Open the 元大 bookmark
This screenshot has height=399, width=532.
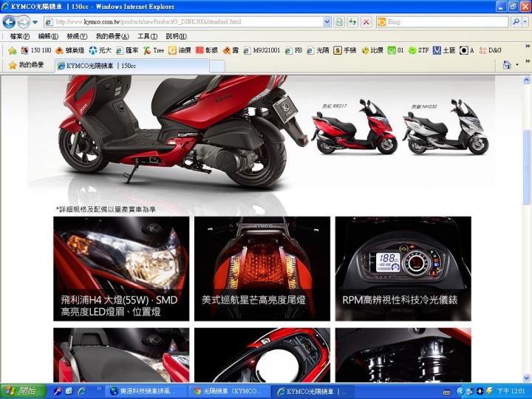coord(100,50)
